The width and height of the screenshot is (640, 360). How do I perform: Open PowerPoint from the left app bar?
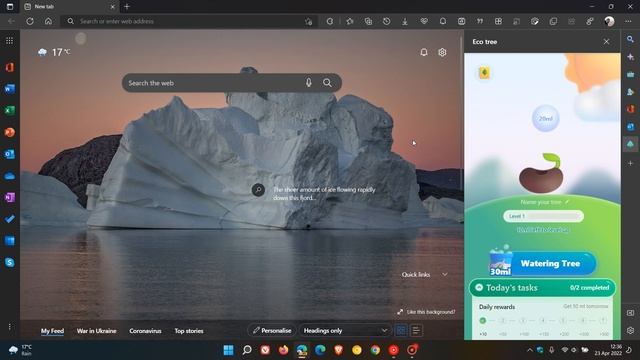pos(10,132)
